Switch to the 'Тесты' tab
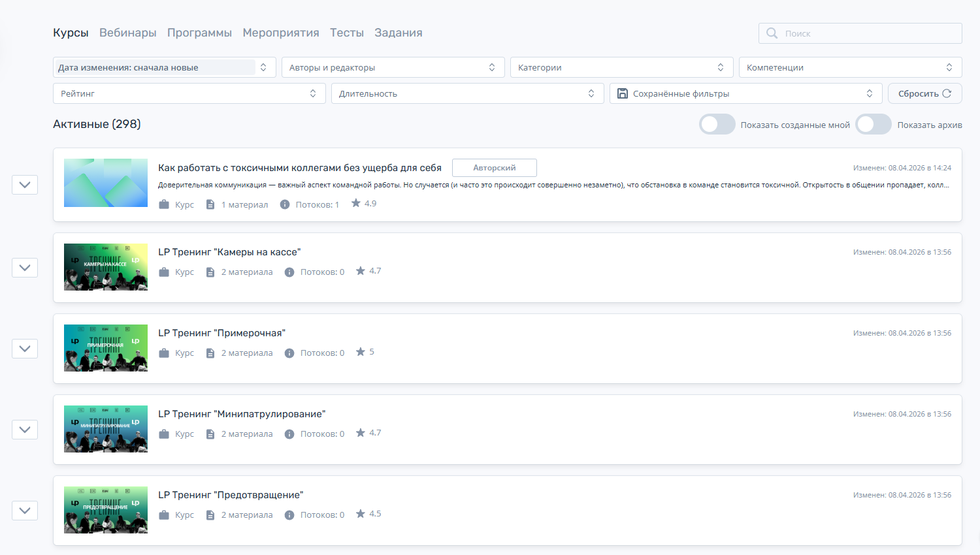Image resolution: width=980 pixels, height=555 pixels. point(347,33)
